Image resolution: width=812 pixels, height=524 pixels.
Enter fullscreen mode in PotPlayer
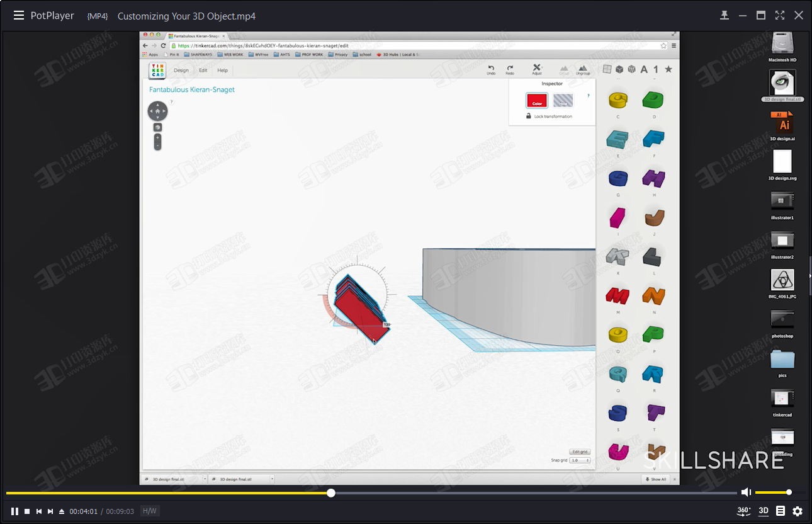pos(780,16)
